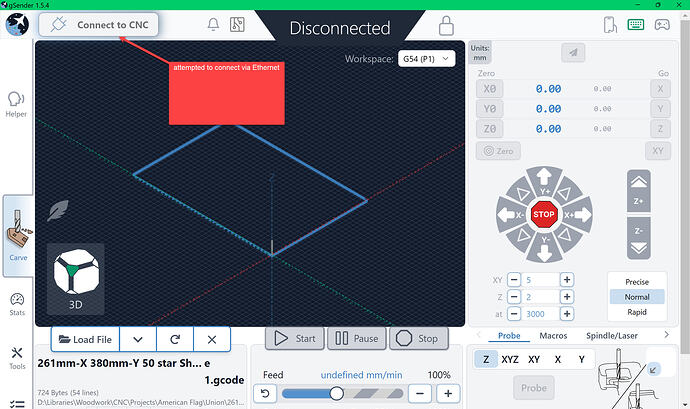Viewport: 690px width, 409px height.
Task: Click the notifications bell icon
Action: click(x=213, y=25)
